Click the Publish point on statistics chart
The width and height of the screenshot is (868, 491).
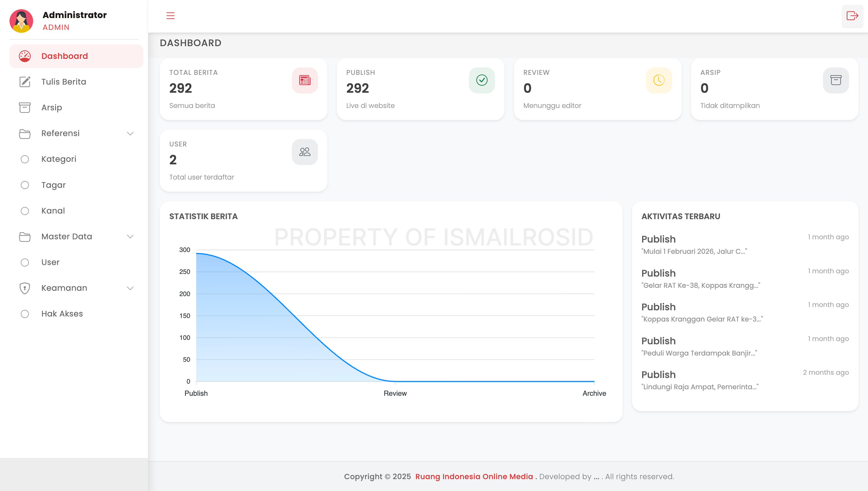coord(196,253)
